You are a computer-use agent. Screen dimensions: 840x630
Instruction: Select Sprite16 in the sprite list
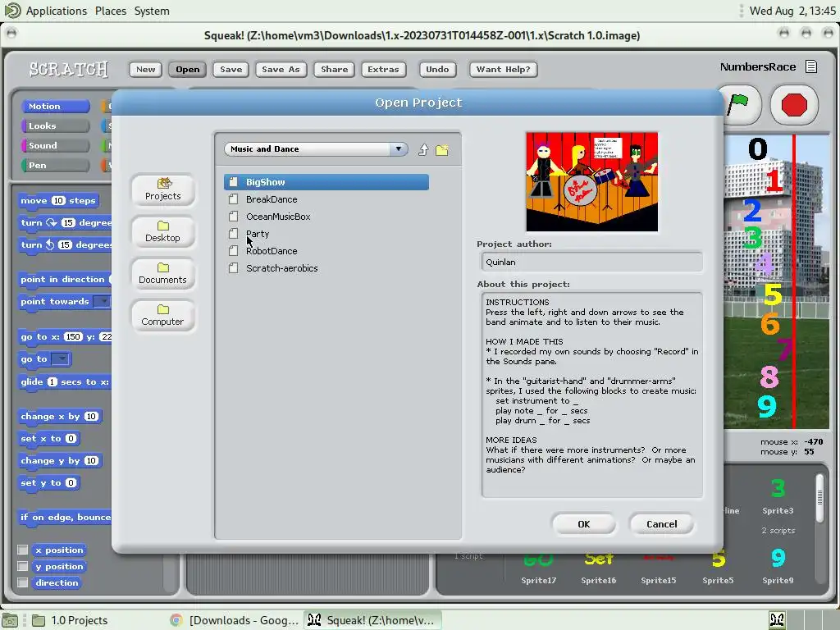[598, 566]
